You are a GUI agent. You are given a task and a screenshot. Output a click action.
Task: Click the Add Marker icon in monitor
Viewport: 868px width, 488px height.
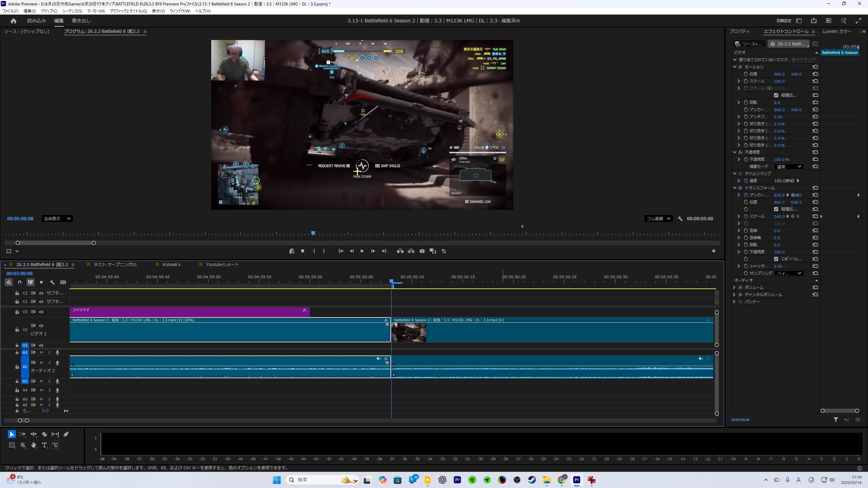(302, 251)
